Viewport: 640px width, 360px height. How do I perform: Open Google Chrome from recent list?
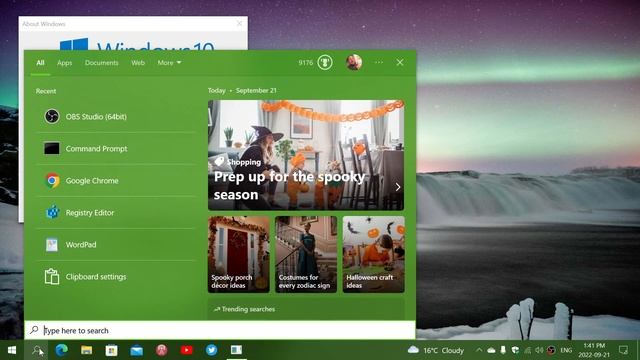[x=116, y=180]
